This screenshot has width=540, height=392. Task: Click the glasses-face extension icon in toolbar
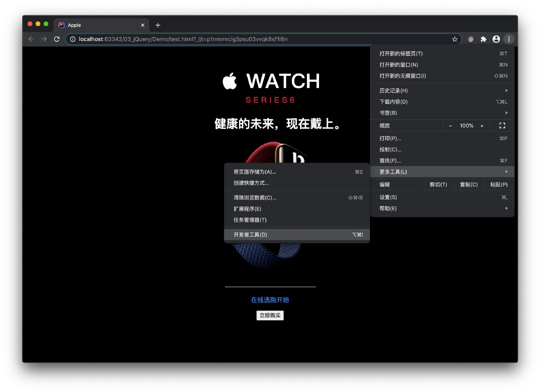(471, 39)
